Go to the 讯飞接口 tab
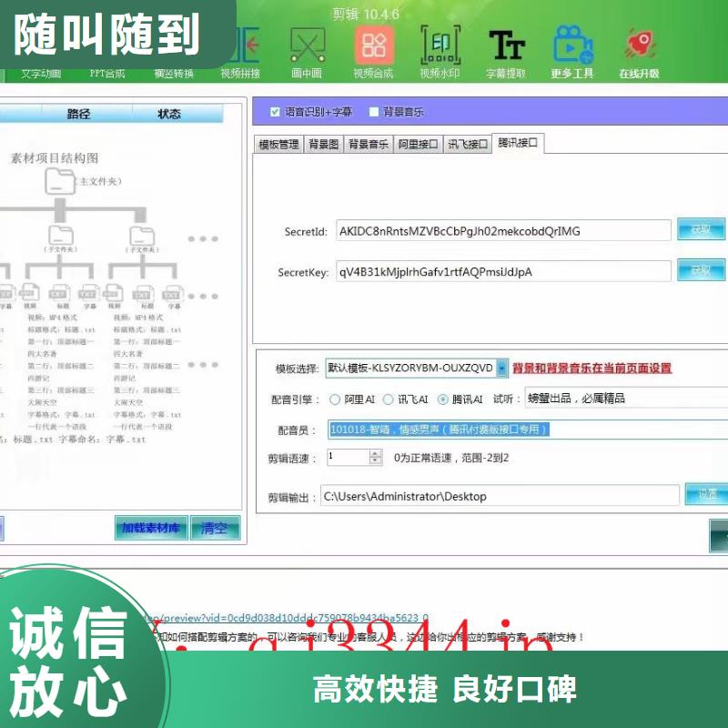This screenshot has width=728, height=728. click(x=468, y=145)
